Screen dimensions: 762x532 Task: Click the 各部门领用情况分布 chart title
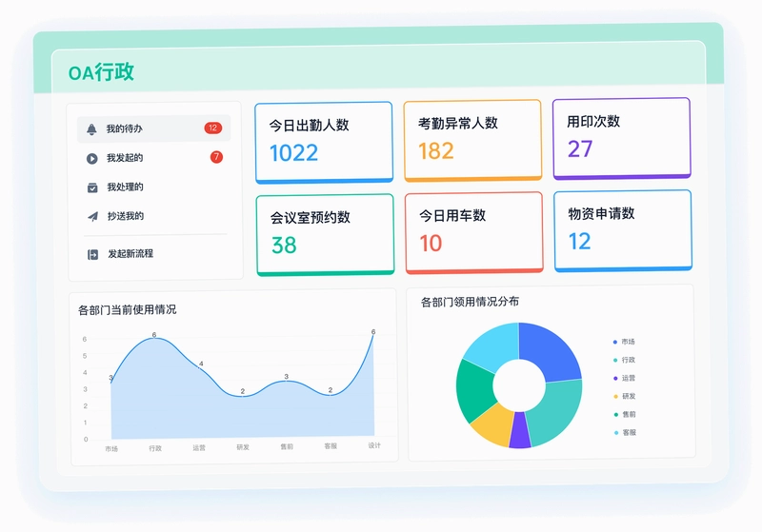[470, 302]
